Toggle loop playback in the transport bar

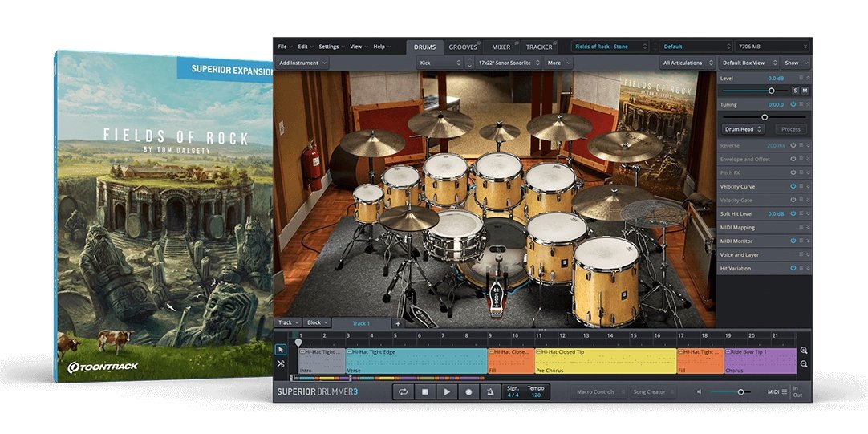coord(403,392)
